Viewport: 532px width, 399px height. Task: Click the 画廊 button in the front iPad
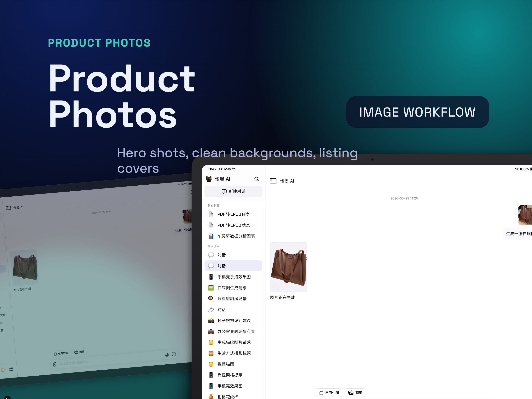355,393
